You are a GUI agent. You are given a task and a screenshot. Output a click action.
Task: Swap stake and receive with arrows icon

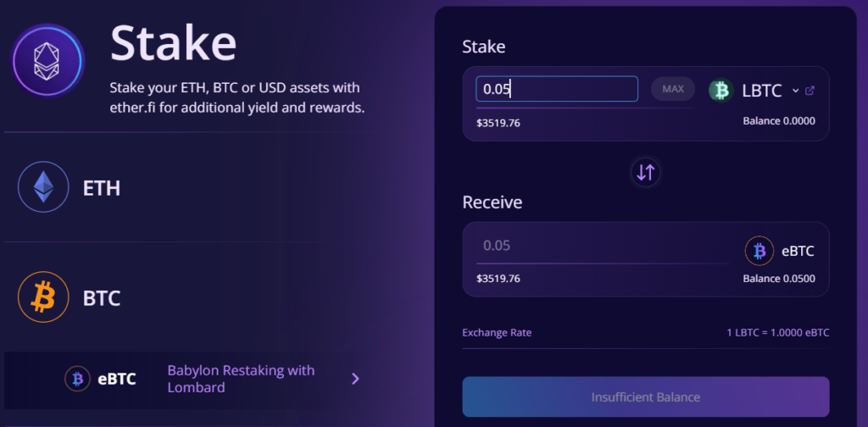click(x=645, y=173)
